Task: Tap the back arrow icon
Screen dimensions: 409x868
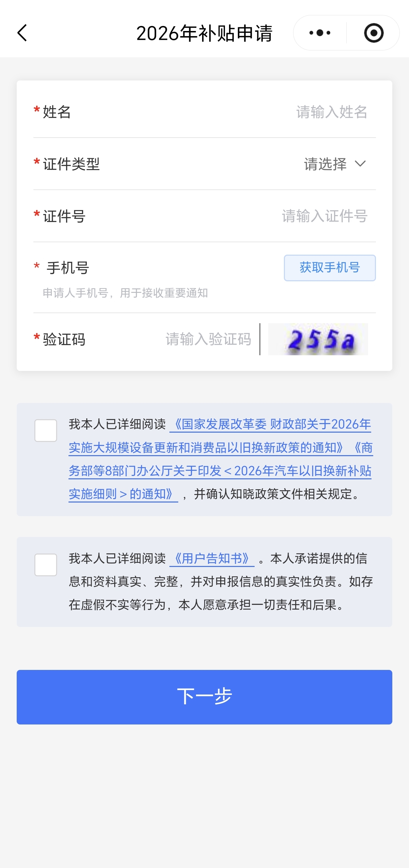Action: (22, 33)
